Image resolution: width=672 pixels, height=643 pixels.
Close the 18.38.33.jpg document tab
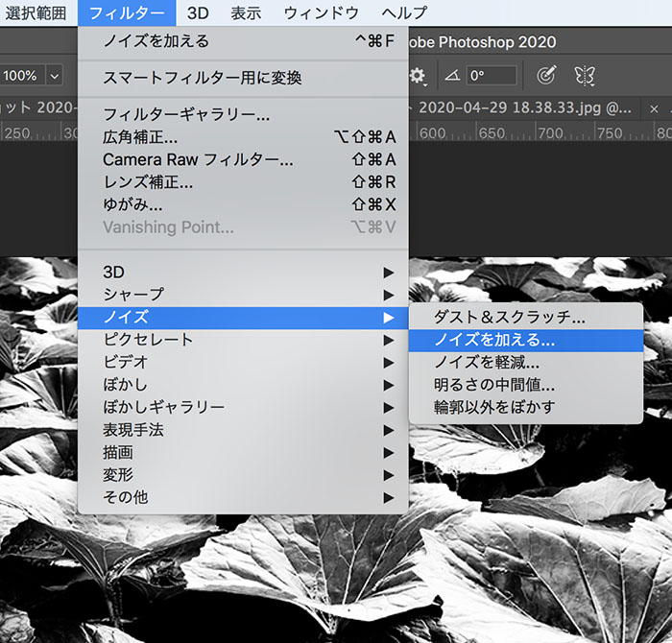click(x=655, y=109)
